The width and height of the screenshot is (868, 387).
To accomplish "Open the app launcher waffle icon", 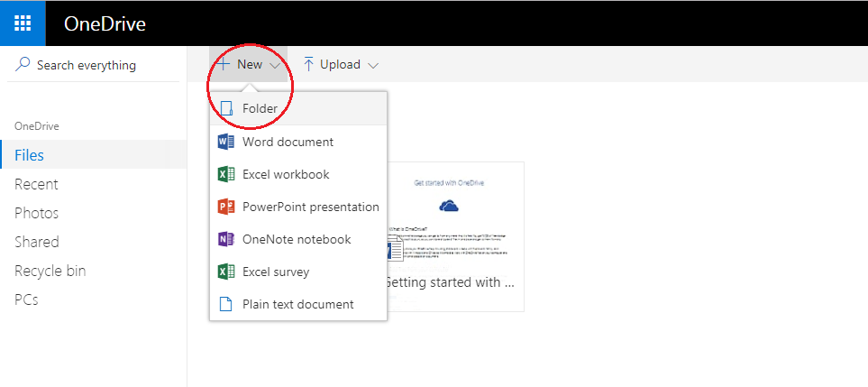I will click(23, 23).
